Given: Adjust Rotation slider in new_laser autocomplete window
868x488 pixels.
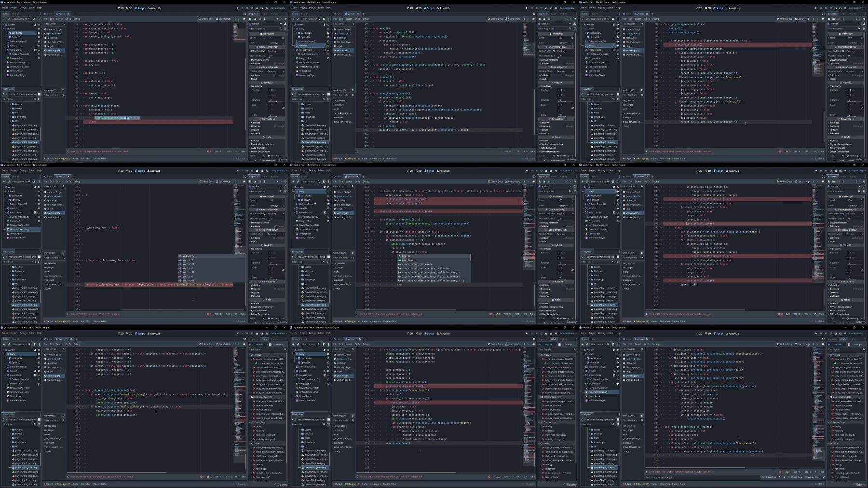Looking at the screenshot, I should pyautogui.click(x=565, y=263).
